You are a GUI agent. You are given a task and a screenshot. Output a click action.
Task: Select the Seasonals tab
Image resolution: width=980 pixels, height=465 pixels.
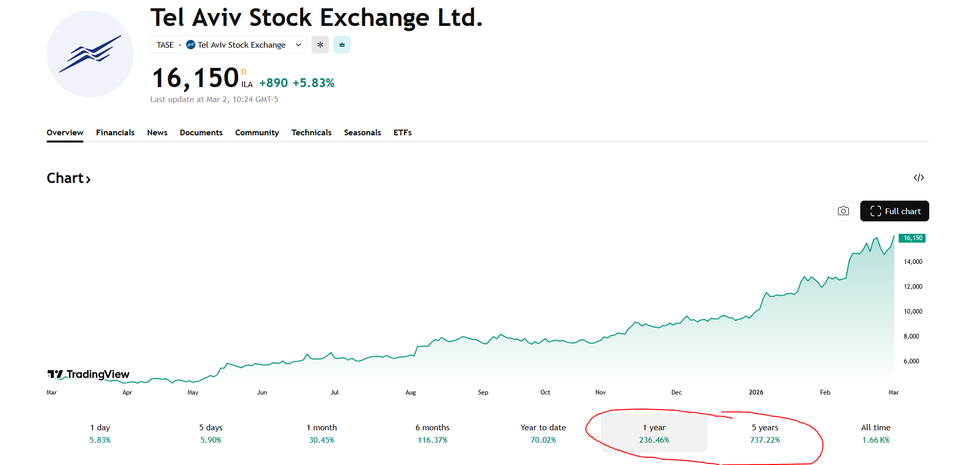(x=362, y=133)
